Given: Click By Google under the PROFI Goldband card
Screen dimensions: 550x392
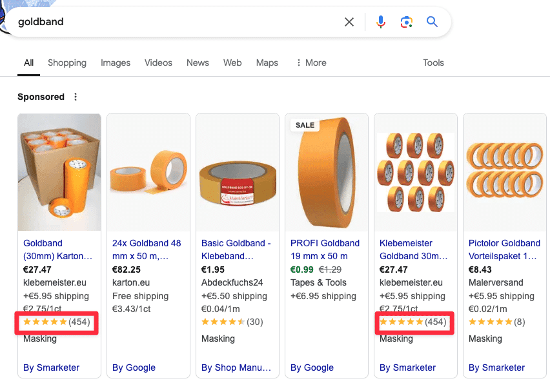Looking at the screenshot, I should point(312,367).
